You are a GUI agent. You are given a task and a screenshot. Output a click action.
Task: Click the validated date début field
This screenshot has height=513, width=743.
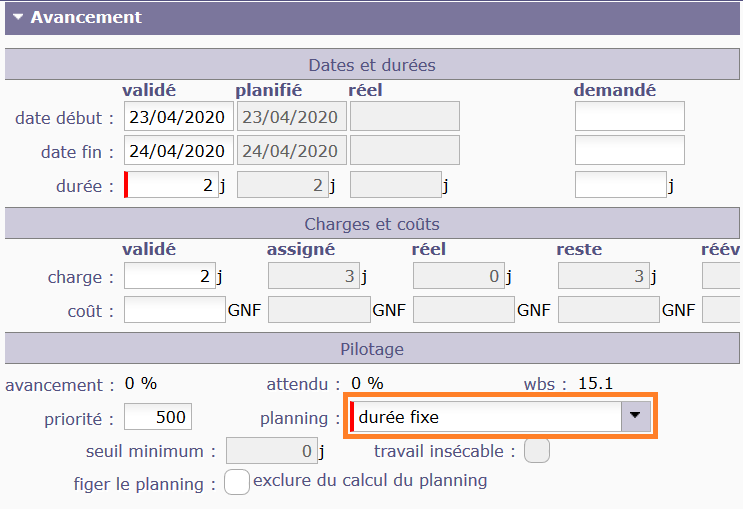coord(178,117)
